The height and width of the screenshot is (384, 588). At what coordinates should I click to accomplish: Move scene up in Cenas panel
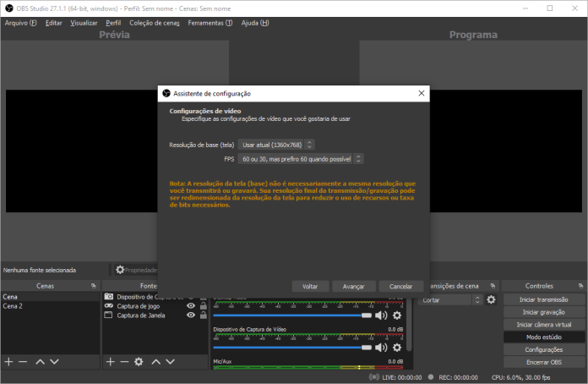pos(40,362)
